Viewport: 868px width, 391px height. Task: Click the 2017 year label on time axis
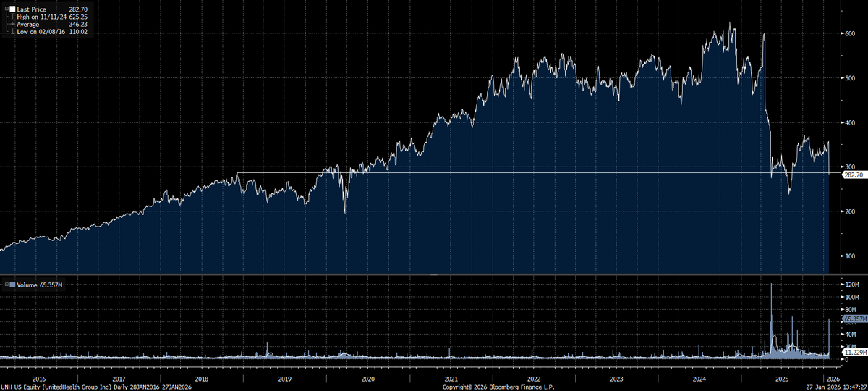pos(119,379)
